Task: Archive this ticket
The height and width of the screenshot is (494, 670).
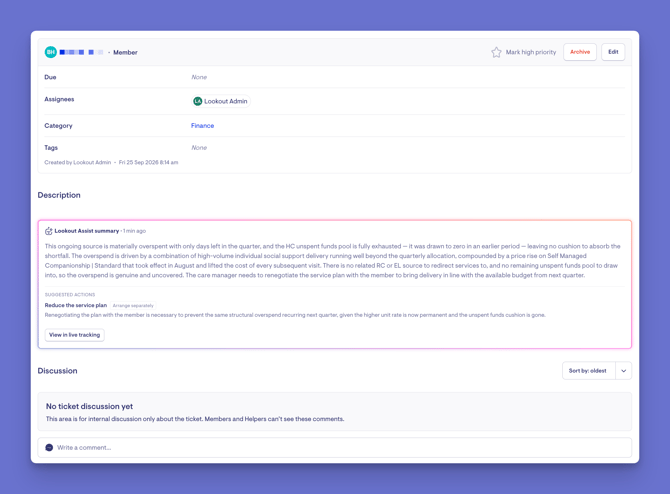Action: click(580, 52)
